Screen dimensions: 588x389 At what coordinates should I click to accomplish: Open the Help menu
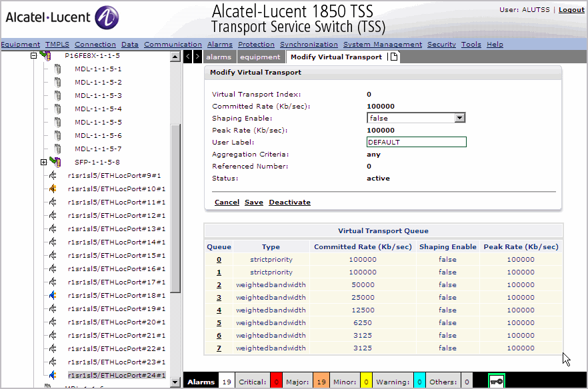pos(495,44)
